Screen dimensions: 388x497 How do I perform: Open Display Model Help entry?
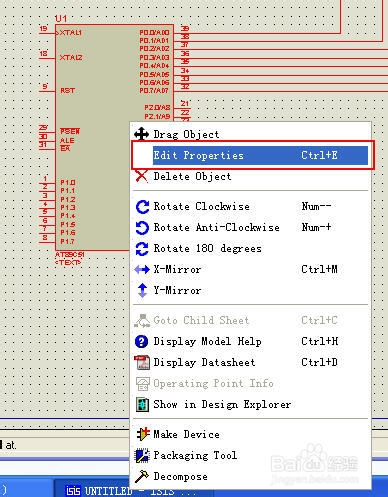click(251, 341)
